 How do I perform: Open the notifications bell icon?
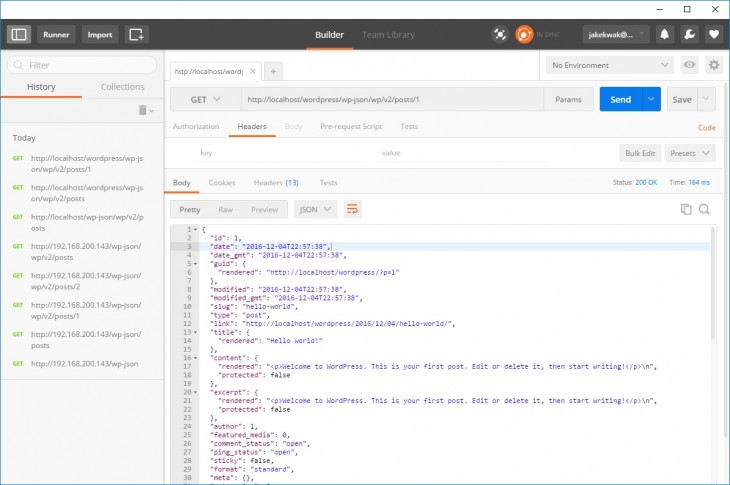(664, 34)
